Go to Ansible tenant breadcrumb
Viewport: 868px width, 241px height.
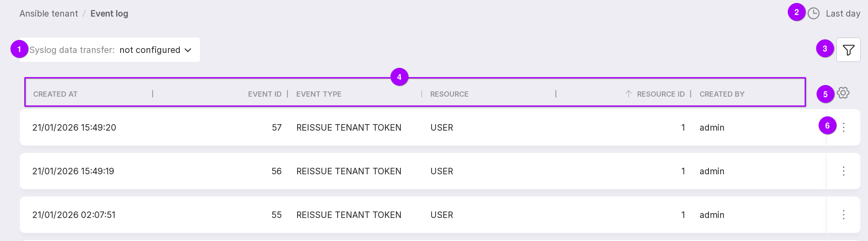pyautogui.click(x=49, y=14)
